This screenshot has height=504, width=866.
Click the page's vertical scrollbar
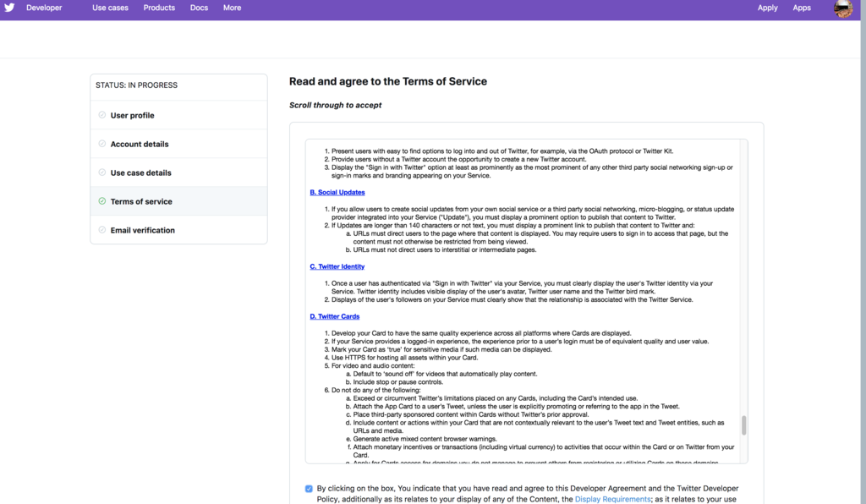pos(863,252)
